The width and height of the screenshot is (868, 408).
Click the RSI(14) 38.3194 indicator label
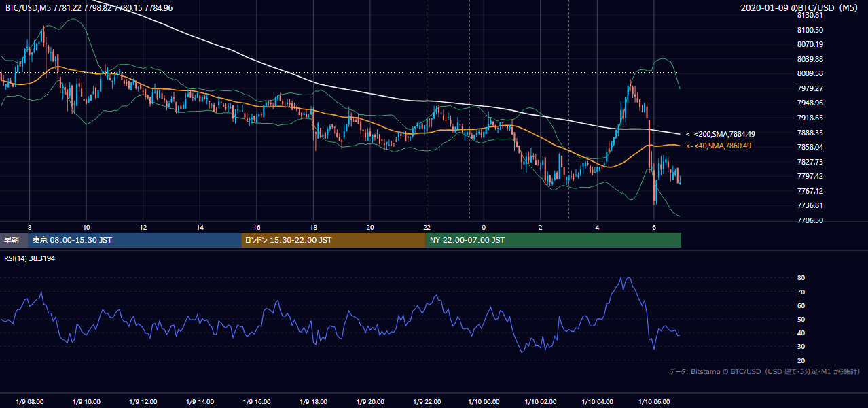30,258
